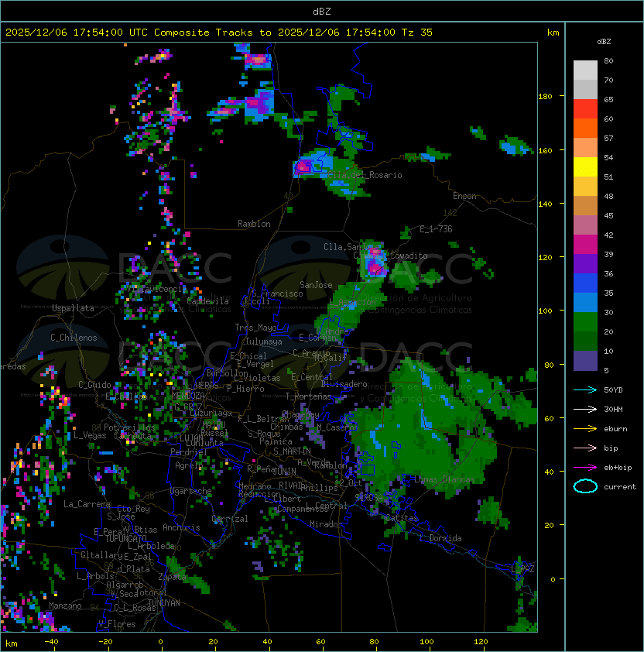Select the red 60-65 dBZ legend swatch
Viewport: 644px width, 652px height.
pyautogui.click(x=585, y=109)
